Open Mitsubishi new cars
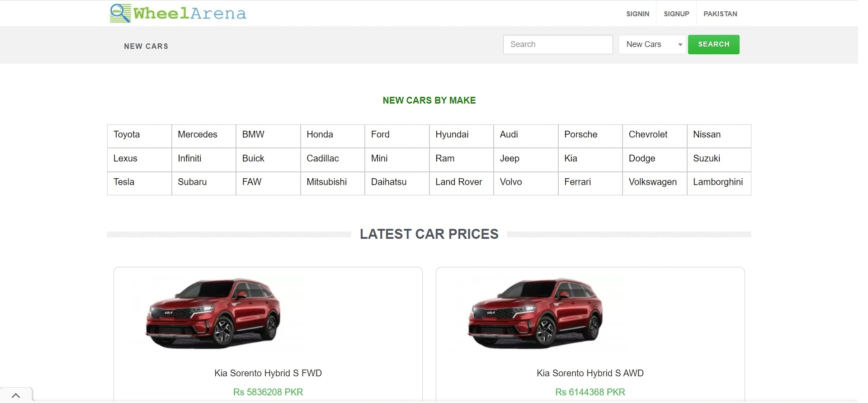 pyautogui.click(x=327, y=182)
